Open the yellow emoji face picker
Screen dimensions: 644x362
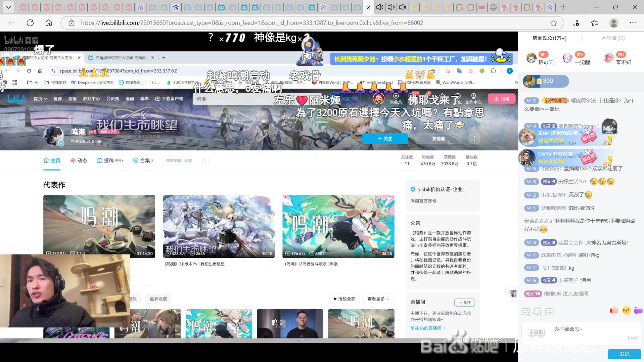point(626,310)
